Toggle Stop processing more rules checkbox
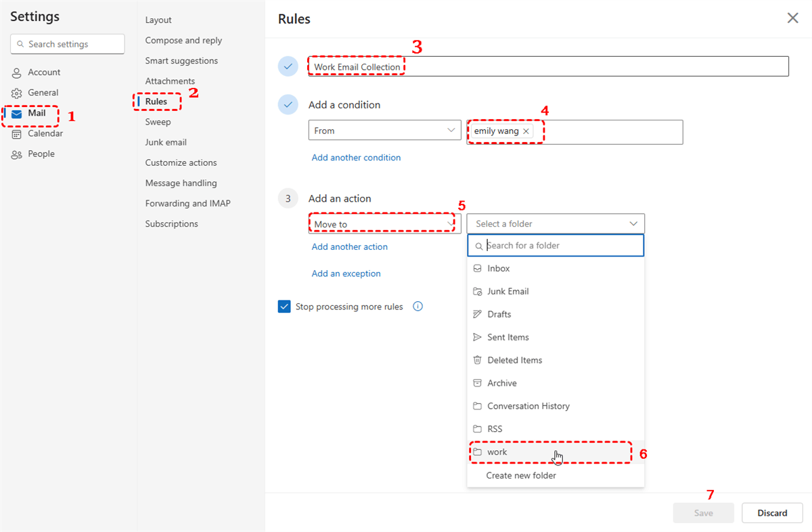Viewport: 812px width, 532px height. tap(284, 307)
